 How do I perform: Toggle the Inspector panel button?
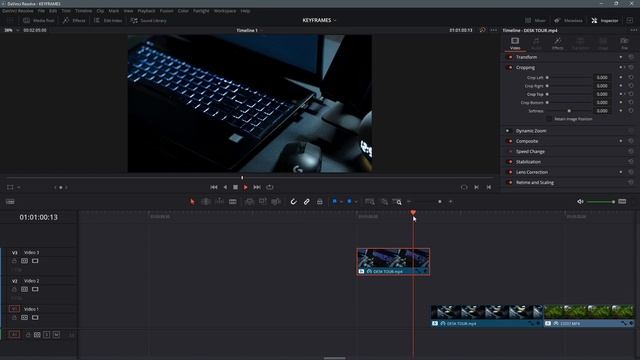click(604, 20)
